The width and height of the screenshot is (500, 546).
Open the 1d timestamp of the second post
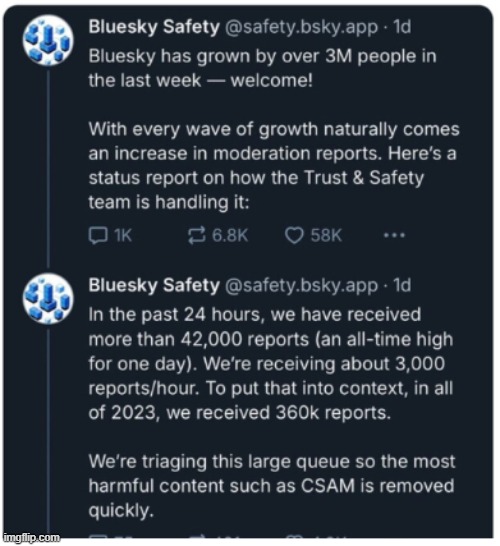(402, 285)
